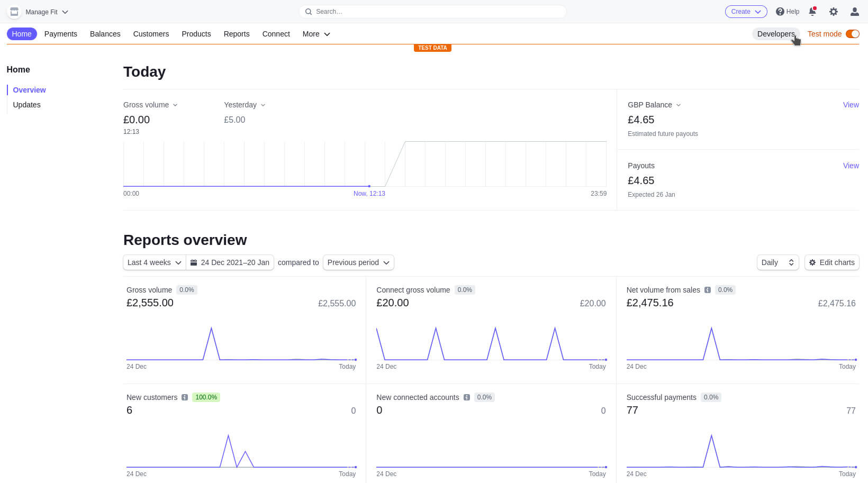The height and width of the screenshot is (483, 868).
Task: Open the Gross volume metric dropdown
Action: 150,105
